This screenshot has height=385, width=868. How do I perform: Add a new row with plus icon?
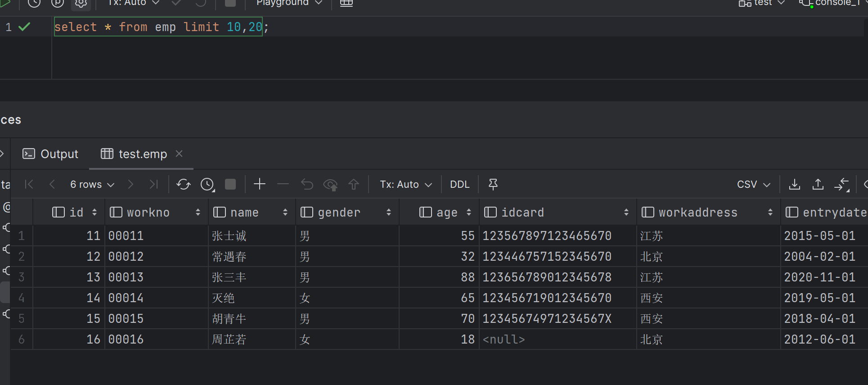point(260,184)
